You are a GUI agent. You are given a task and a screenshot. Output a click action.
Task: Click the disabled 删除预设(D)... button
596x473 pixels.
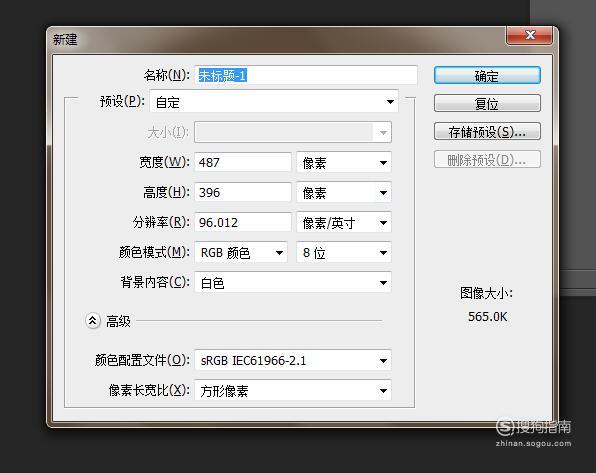487,159
